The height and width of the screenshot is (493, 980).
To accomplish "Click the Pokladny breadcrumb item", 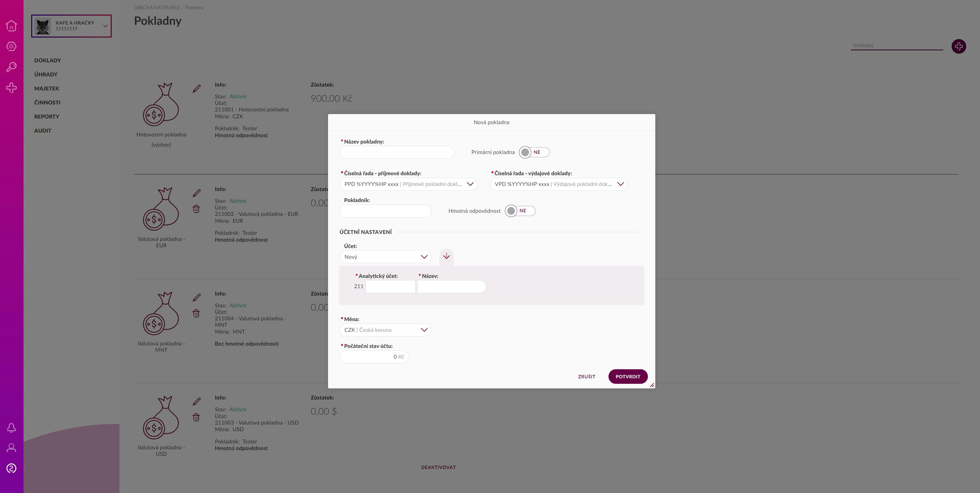I will click(x=194, y=8).
